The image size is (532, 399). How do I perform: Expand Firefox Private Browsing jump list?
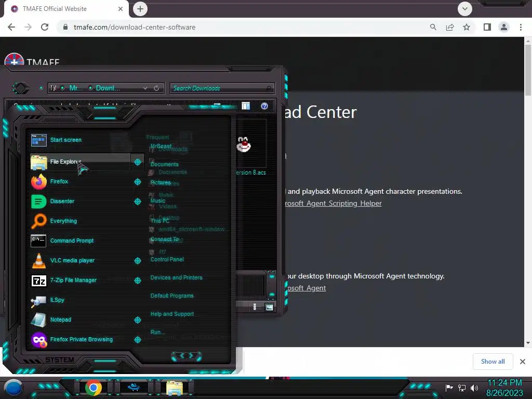click(x=137, y=339)
